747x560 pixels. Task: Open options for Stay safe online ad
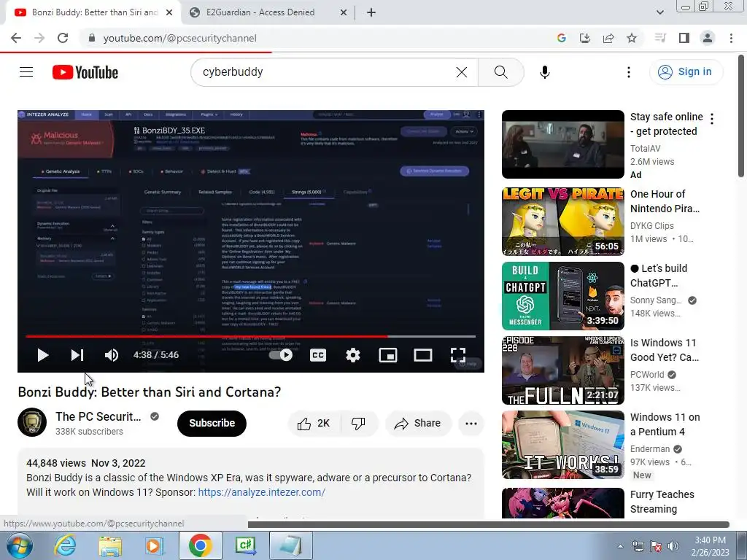coord(712,119)
